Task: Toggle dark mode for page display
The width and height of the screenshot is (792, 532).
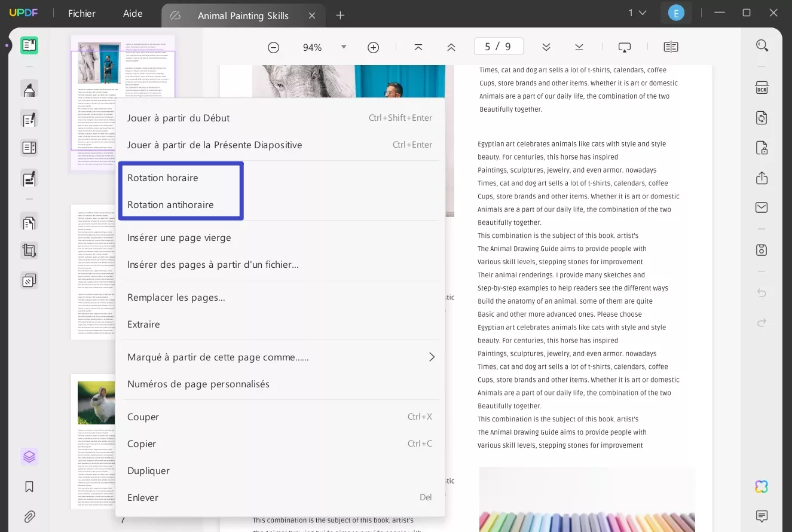Action: [624, 46]
